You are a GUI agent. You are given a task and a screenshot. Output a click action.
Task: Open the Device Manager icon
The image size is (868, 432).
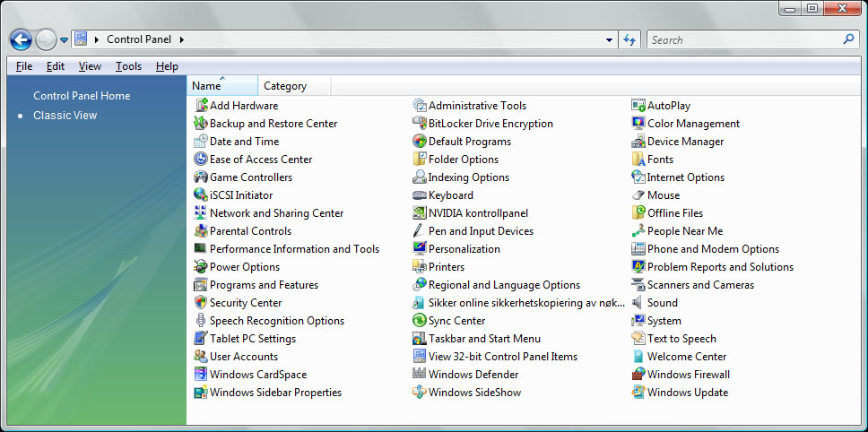coord(638,141)
